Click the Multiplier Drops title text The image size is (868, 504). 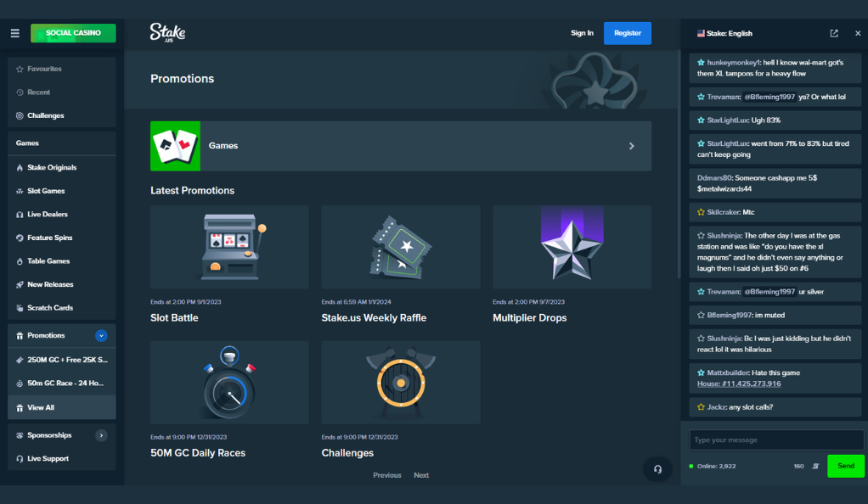point(530,318)
